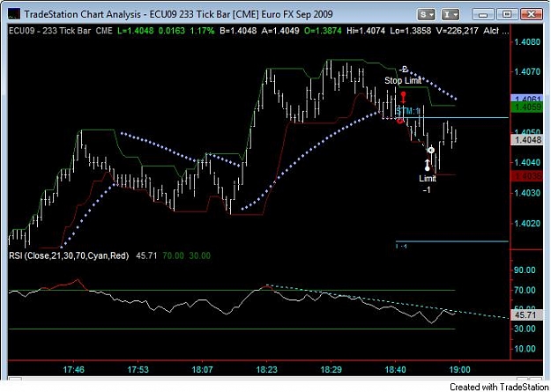The height and width of the screenshot is (392, 551).
Task: Click the Lo=1.3858 low value
Action: [411, 31]
